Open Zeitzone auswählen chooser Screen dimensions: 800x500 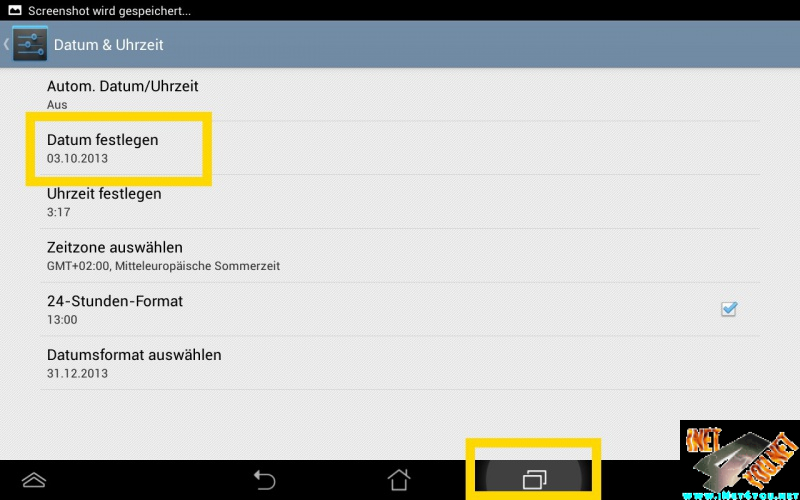pos(400,256)
